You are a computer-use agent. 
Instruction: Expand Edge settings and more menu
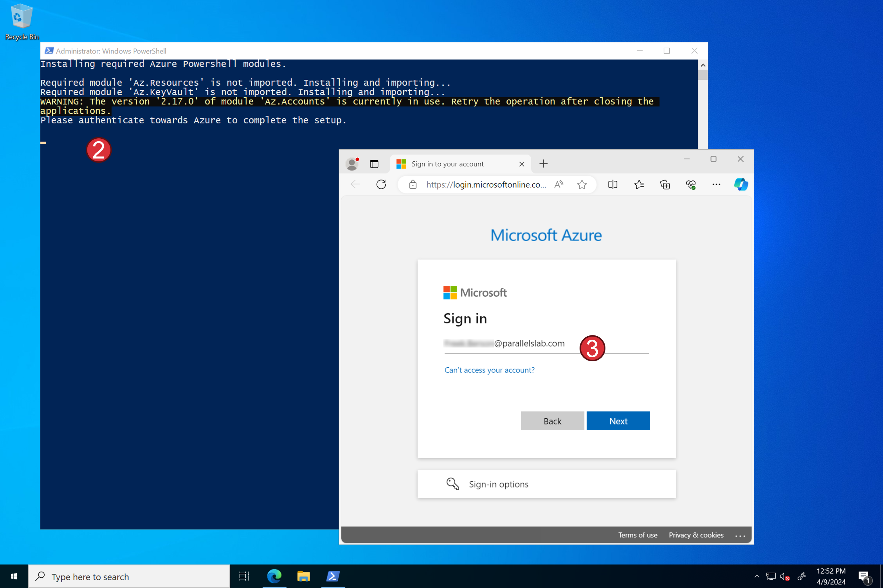(x=716, y=184)
